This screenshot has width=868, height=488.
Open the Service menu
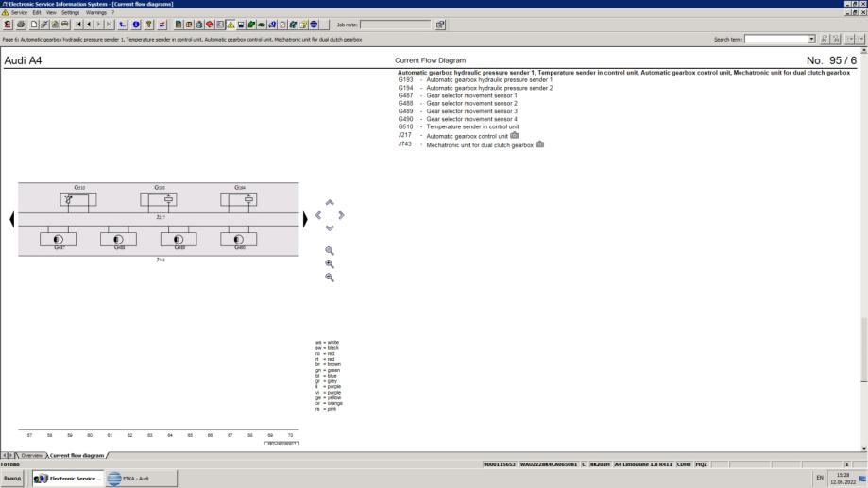(19, 12)
